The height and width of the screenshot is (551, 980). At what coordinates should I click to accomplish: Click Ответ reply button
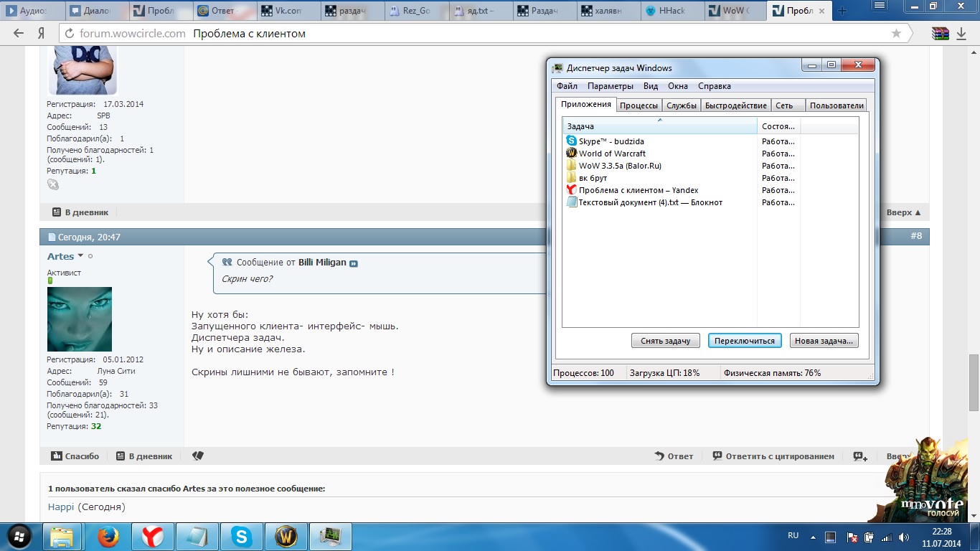pyautogui.click(x=674, y=456)
